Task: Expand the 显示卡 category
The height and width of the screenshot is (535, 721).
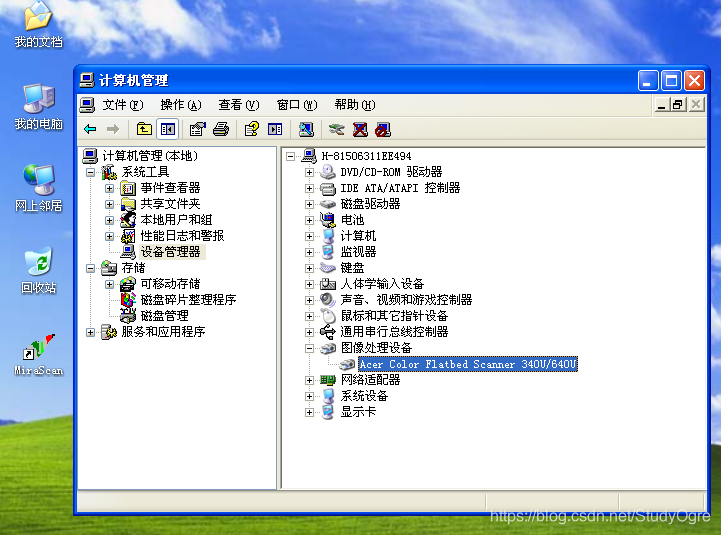Action: tap(309, 412)
